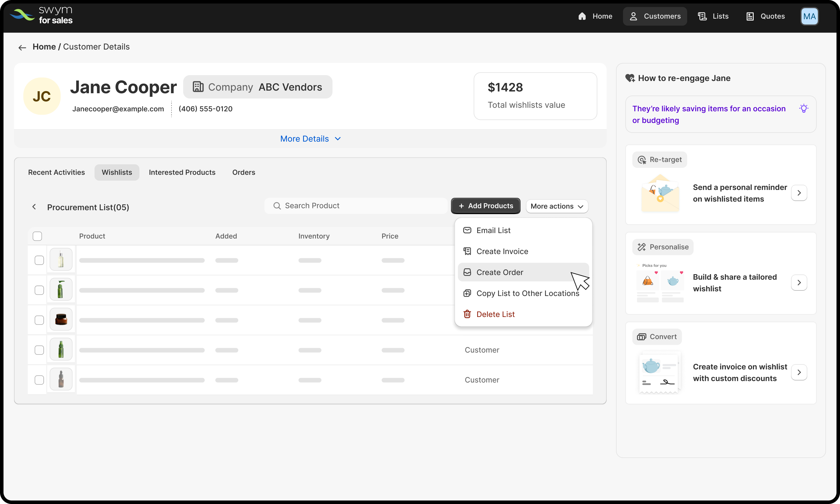Click the trash icon for Delete List
Image resolution: width=840 pixels, height=504 pixels.
click(x=467, y=314)
